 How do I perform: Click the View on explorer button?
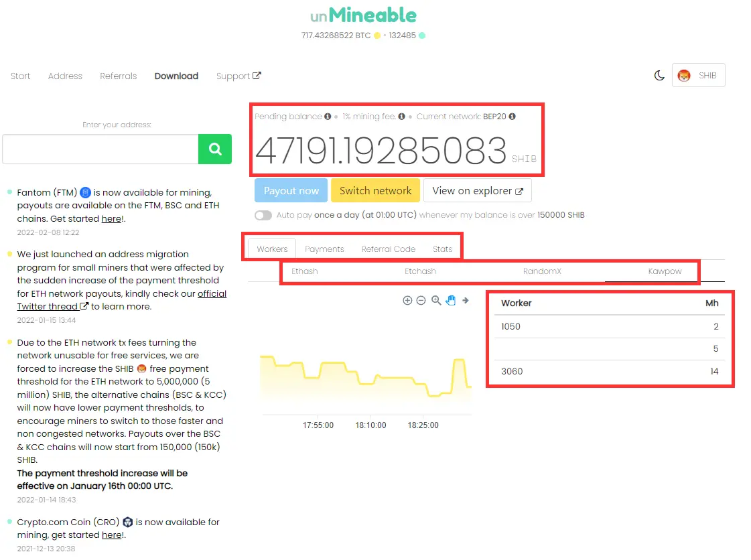(x=478, y=191)
